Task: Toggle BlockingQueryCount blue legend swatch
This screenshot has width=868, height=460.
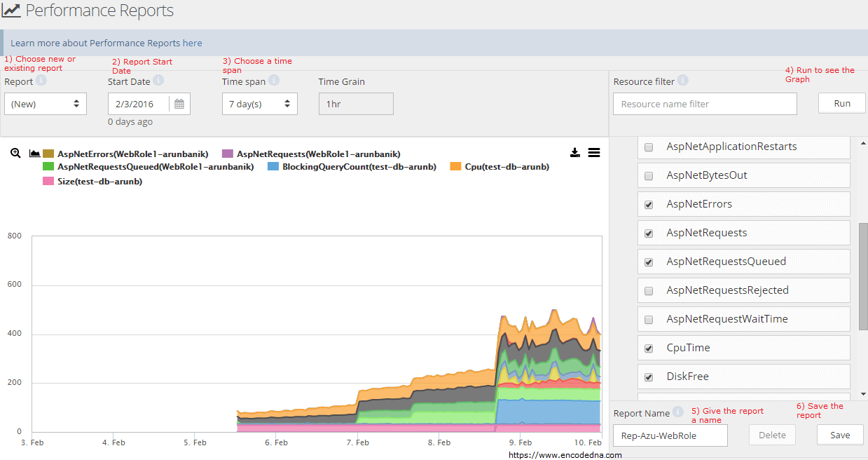Action: click(x=273, y=167)
